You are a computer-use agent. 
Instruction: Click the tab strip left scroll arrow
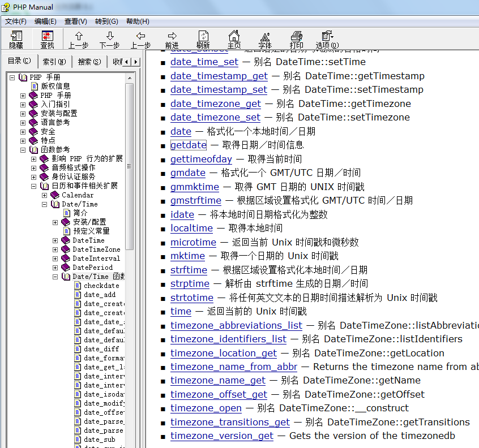[126, 62]
